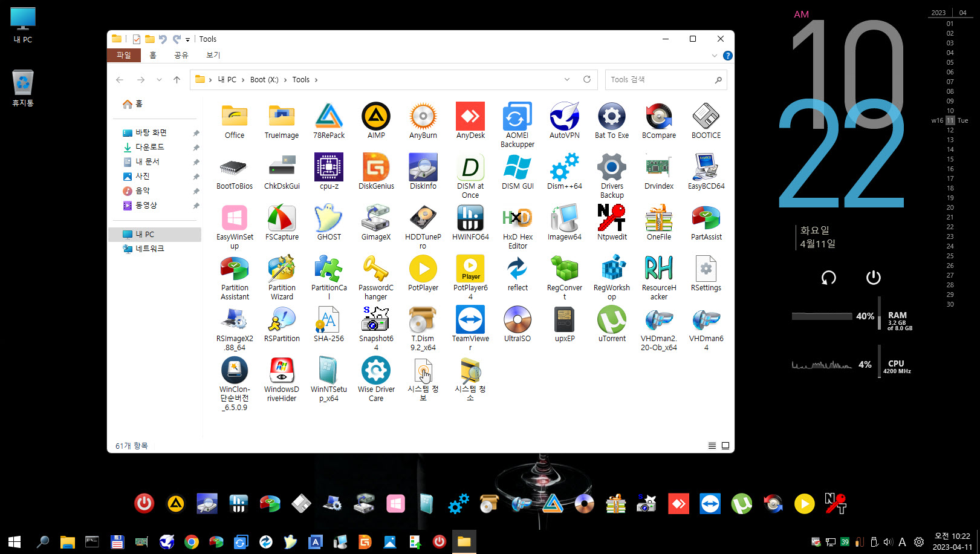Refresh the Tools folder
Image resolution: width=980 pixels, height=554 pixels.
586,79
